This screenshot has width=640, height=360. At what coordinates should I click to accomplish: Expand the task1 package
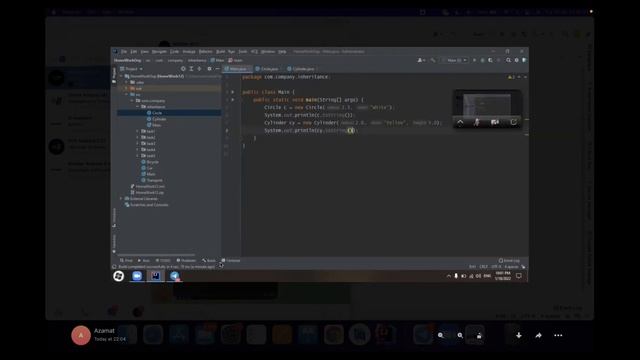(x=138, y=131)
